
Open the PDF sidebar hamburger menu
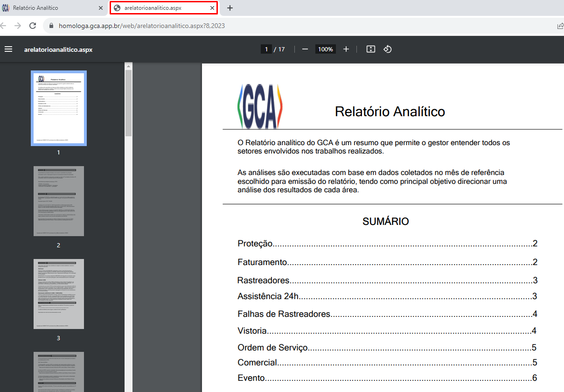(x=8, y=49)
